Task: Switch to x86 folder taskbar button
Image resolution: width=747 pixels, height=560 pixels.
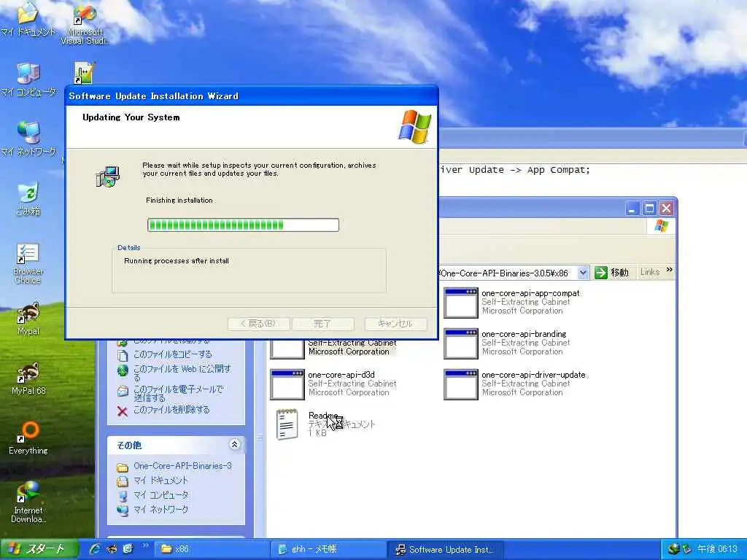Action: click(x=212, y=549)
